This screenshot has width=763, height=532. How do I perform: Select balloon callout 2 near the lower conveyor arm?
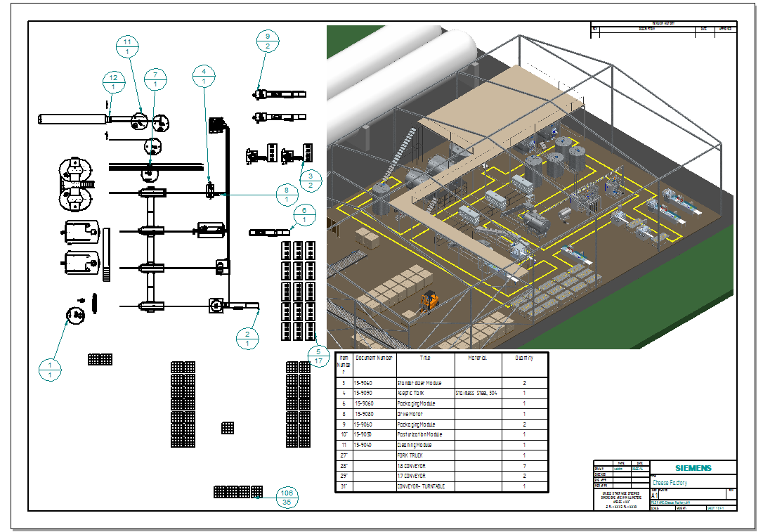coord(248,338)
